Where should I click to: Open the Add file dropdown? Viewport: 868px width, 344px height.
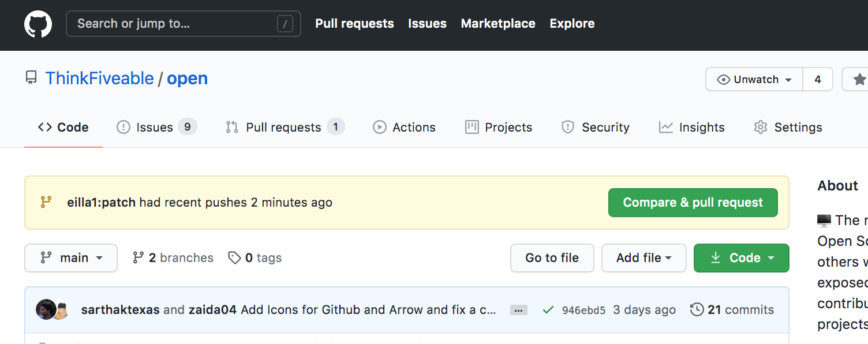pyautogui.click(x=644, y=258)
